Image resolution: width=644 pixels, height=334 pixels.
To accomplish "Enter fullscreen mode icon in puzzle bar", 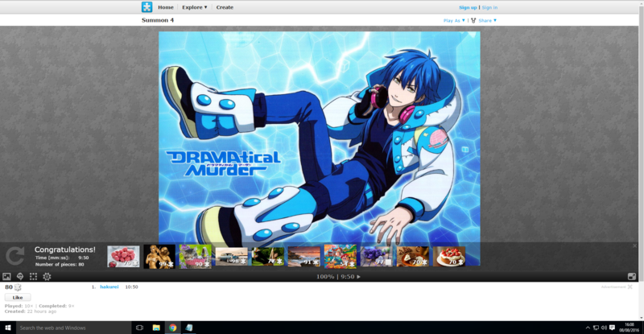I will [632, 277].
